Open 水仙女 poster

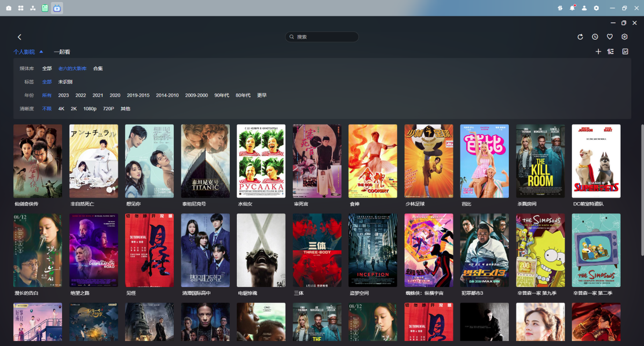261,161
